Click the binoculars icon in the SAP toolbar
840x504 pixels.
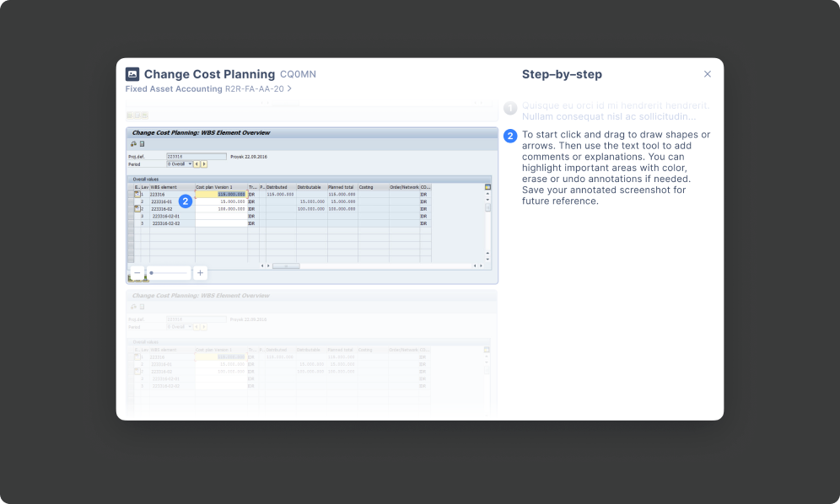(133, 143)
